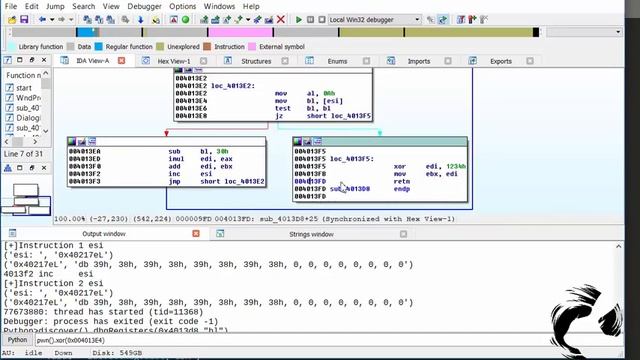Open the back-arrow history dropdown
The image size is (640, 360).
coord(52,19)
